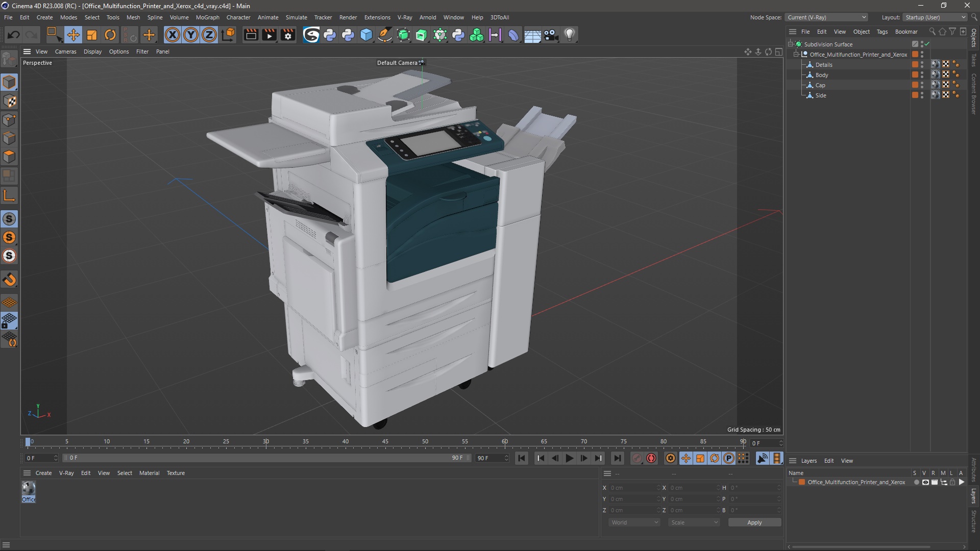980x551 pixels.
Task: Open the Layout Startup dropdown
Action: (935, 17)
